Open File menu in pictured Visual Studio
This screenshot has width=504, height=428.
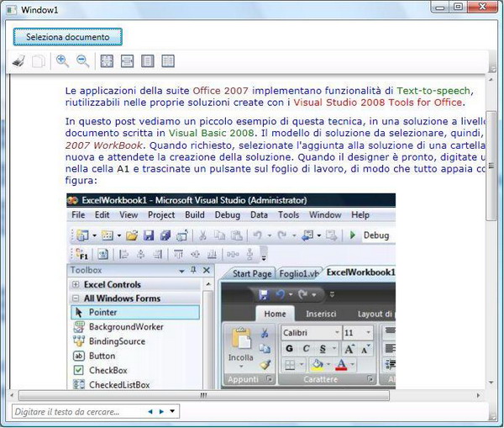tap(78, 214)
